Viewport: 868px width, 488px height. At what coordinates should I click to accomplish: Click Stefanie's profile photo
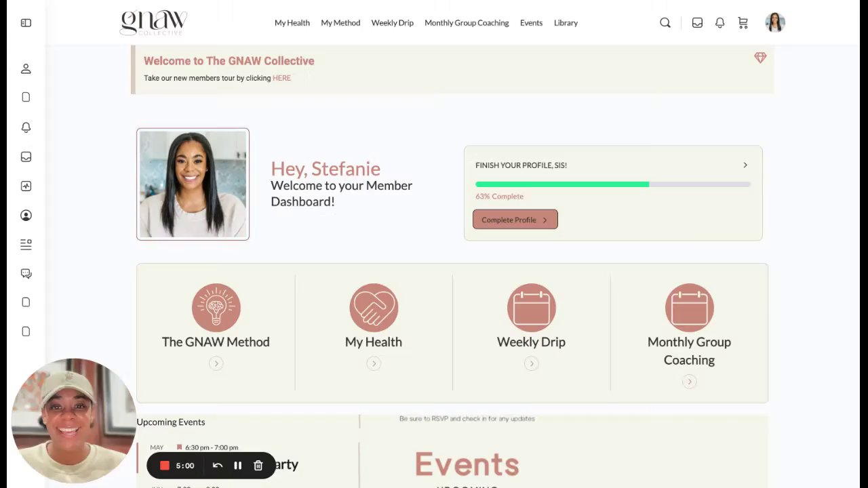193,184
